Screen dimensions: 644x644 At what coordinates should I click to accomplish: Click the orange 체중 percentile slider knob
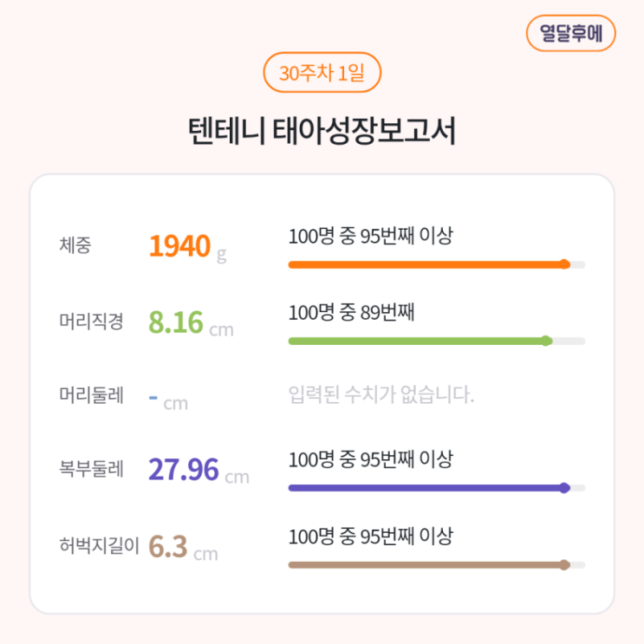tap(565, 264)
